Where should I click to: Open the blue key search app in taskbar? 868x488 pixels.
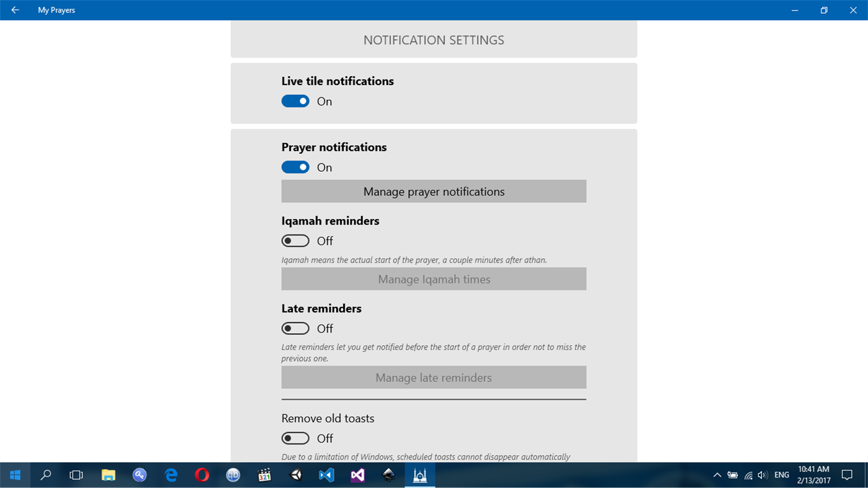[x=140, y=475]
